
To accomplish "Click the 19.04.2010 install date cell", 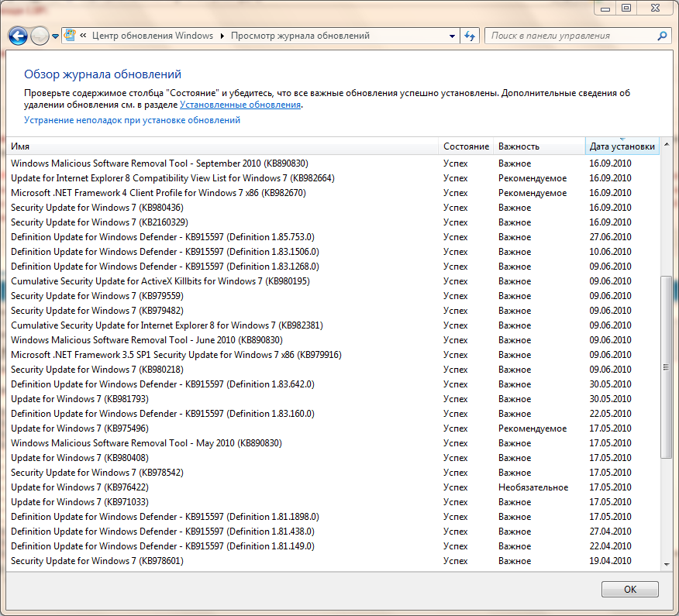I will point(610,560).
